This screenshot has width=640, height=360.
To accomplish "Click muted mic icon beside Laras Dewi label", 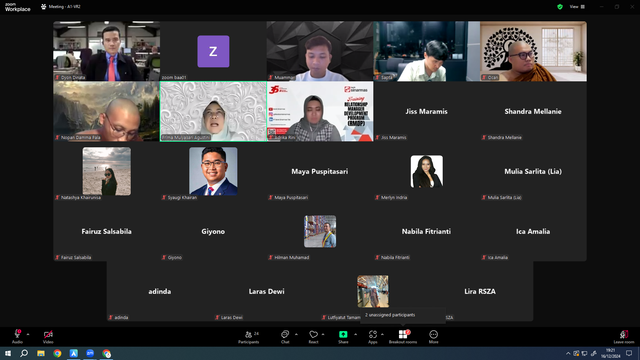I will [x=218, y=318].
